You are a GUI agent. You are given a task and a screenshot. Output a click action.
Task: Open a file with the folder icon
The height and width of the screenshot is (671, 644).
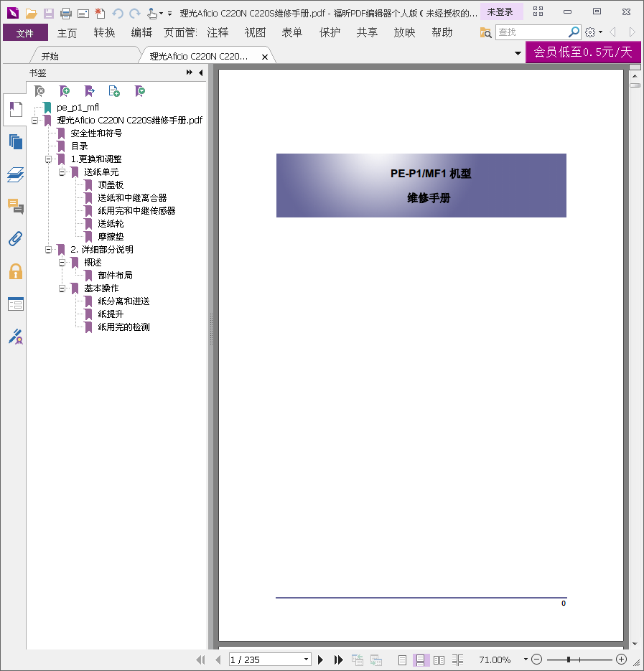(x=32, y=13)
